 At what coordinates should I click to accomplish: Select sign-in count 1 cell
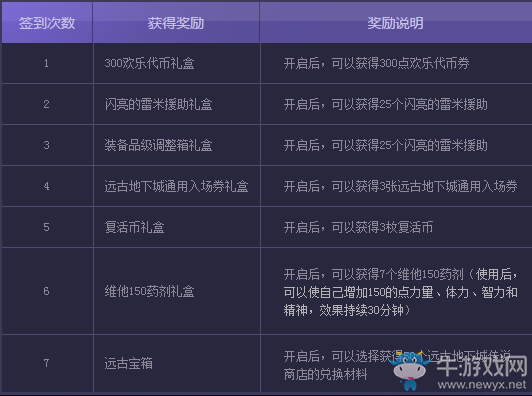46,63
